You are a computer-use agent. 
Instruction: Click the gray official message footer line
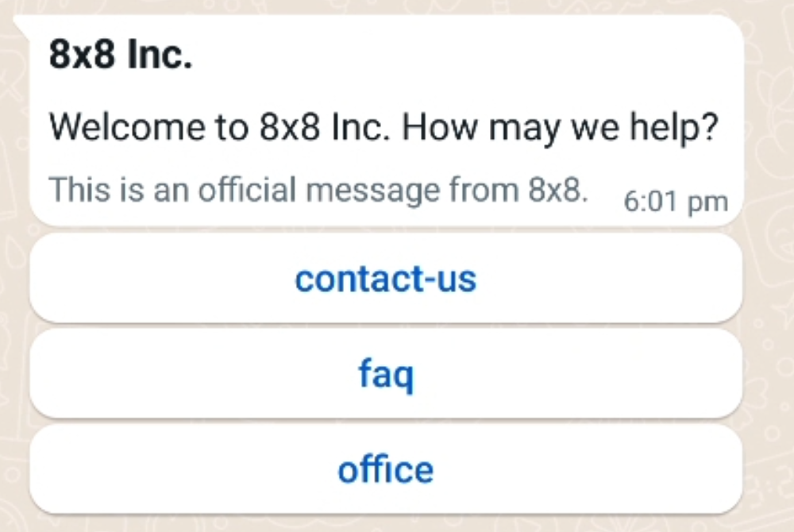(318, 191)
